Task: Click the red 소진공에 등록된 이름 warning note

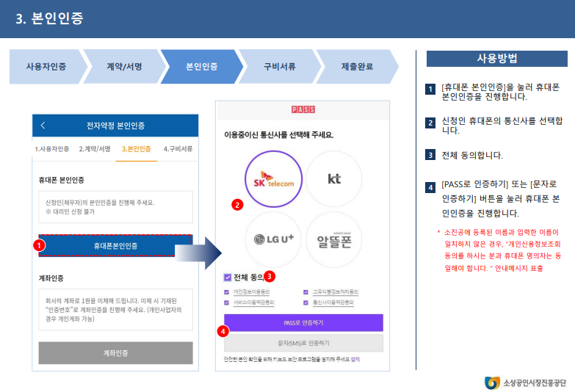Action: coord(499,250)
